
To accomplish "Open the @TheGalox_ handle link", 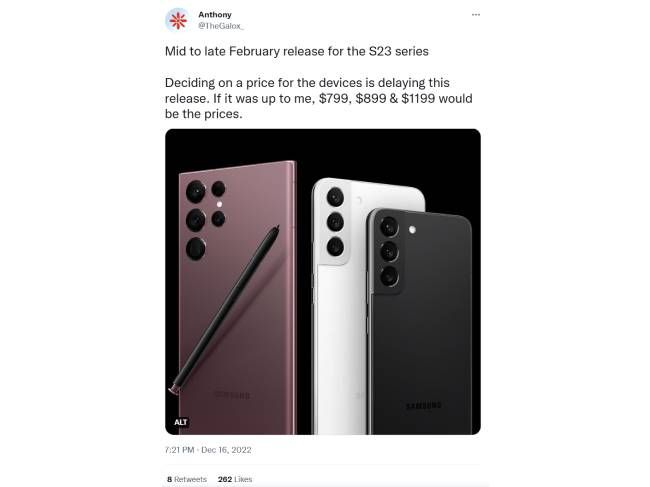I will [x=221, y=26].
